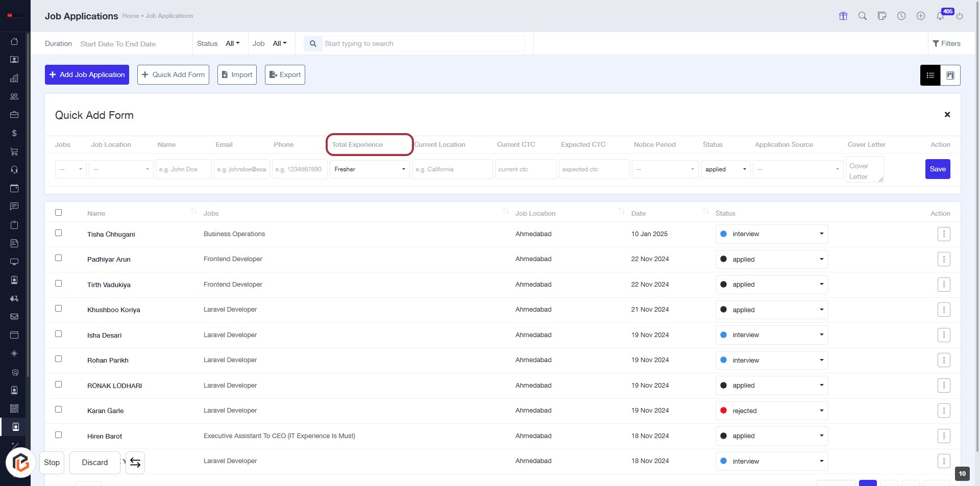Select the list view icon
Image resolution: width=980 pixels, height=486 pixels.
930,75
